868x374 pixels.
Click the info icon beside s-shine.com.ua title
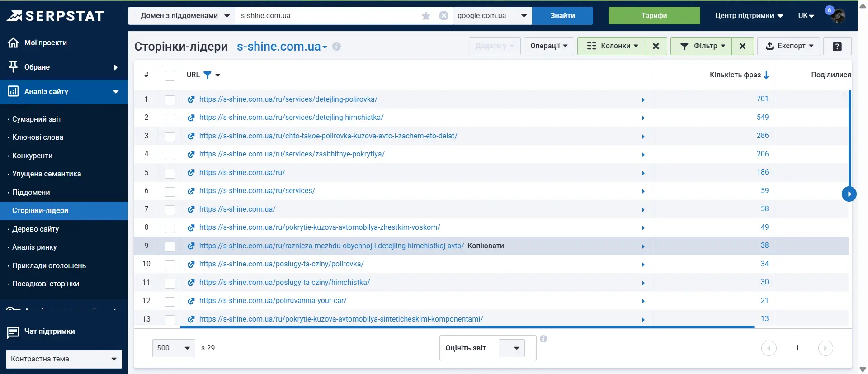tap(336, 46)
